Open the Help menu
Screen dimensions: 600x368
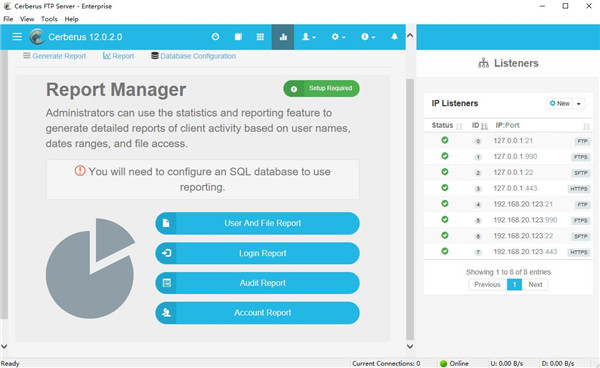[x=71, y=19]
